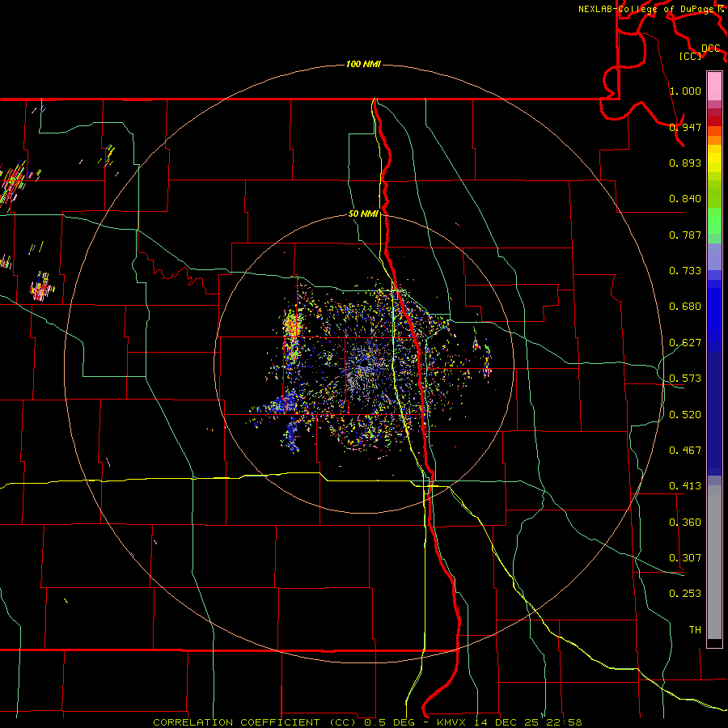Click the 100 NMI range ring label
This screenshot has width=728, height=728.
(x=363, y=64)
